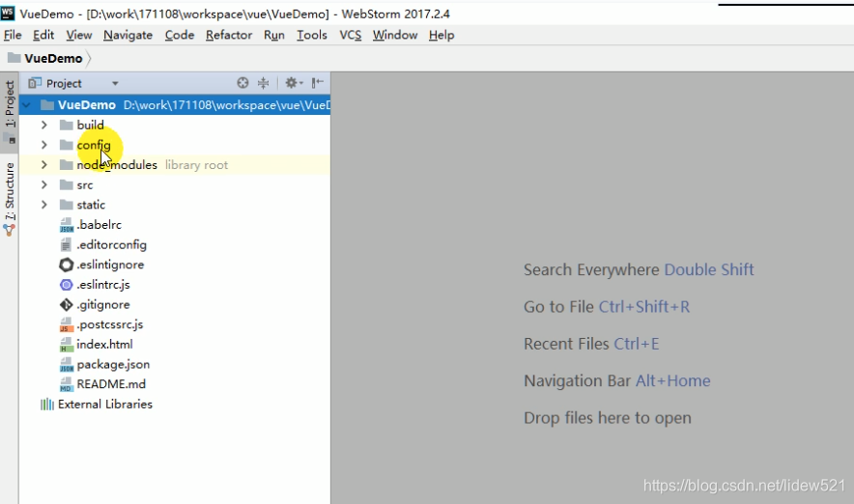
Task: Click the .babelrc JSON file icon
Action: coord(67,225)
